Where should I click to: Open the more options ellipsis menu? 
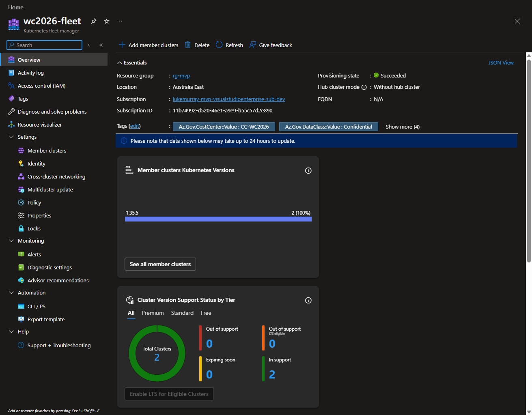120,21
